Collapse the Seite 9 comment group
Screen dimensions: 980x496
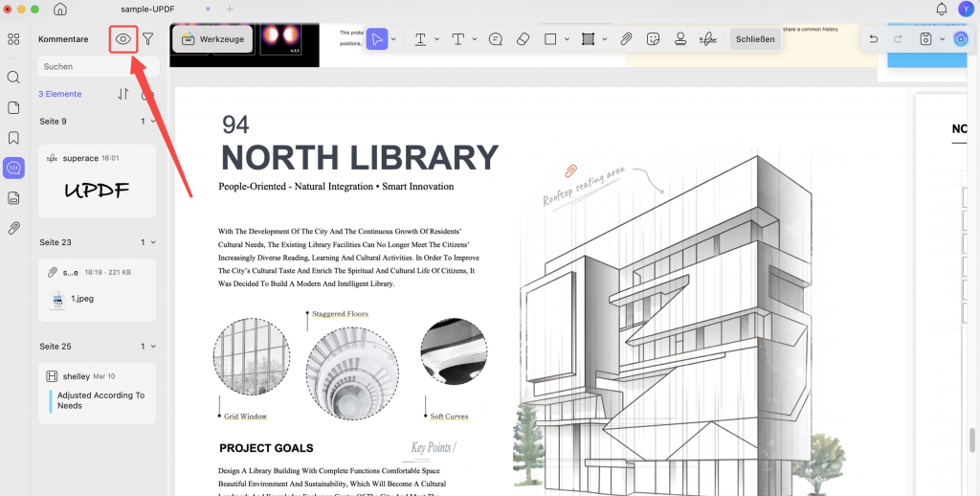[153, 122]
